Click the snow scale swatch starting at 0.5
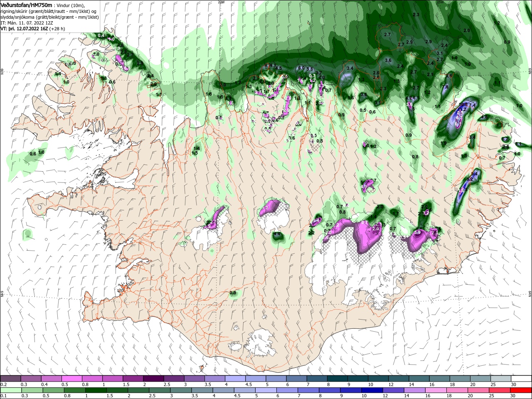 (x=71, y=379)
